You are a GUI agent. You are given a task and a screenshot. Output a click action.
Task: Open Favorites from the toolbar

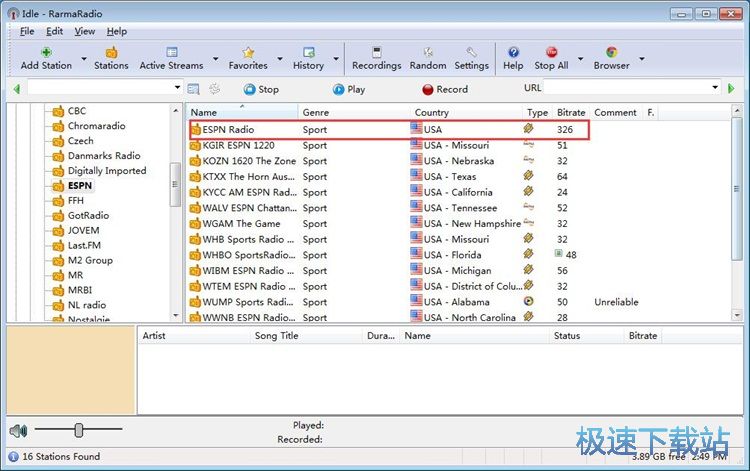coord(248,58)
